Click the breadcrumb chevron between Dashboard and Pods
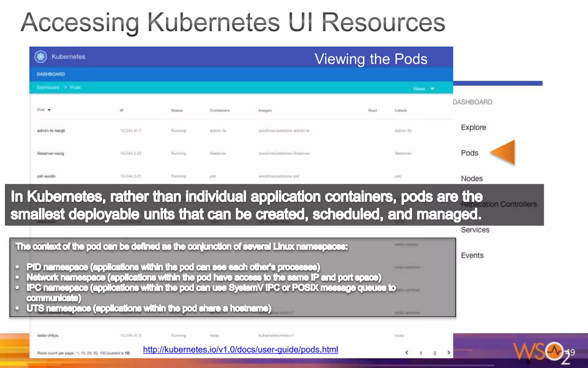Image resolution: width=588 pixels, height=368 pixels. pyautogui.click(x=65, y=87)
